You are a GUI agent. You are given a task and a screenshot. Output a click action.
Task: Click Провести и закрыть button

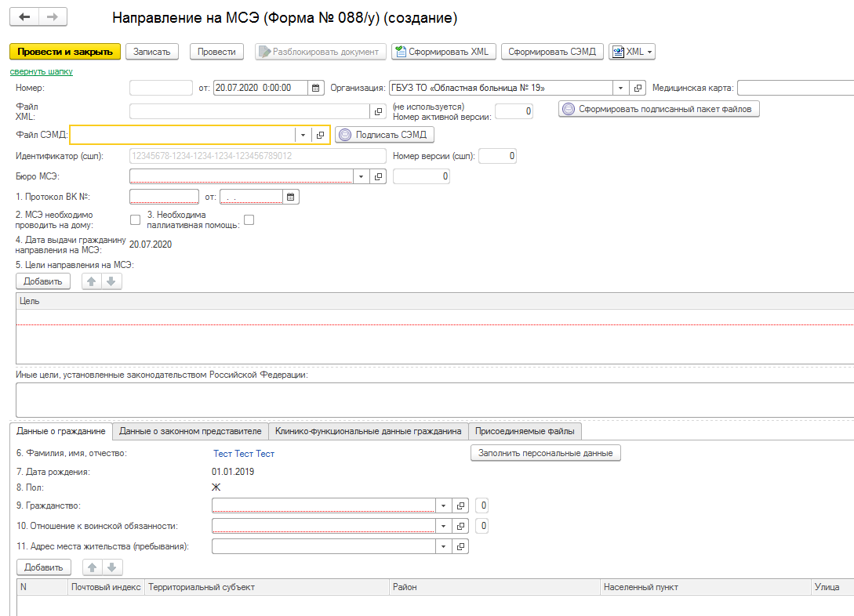tap(65, 52)
